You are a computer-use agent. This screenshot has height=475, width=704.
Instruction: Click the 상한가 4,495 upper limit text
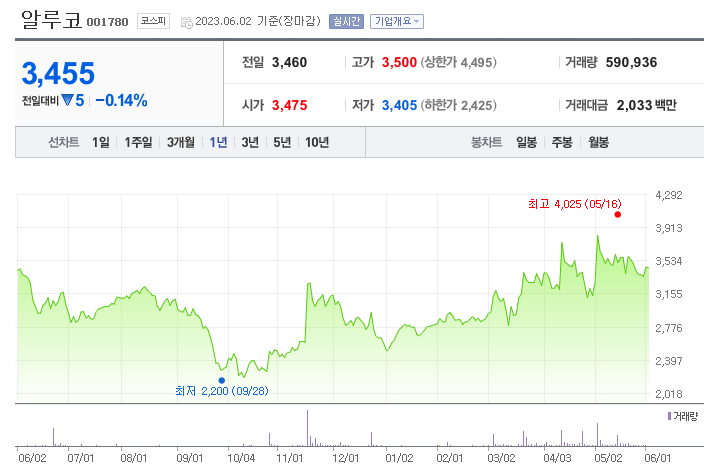458,62
